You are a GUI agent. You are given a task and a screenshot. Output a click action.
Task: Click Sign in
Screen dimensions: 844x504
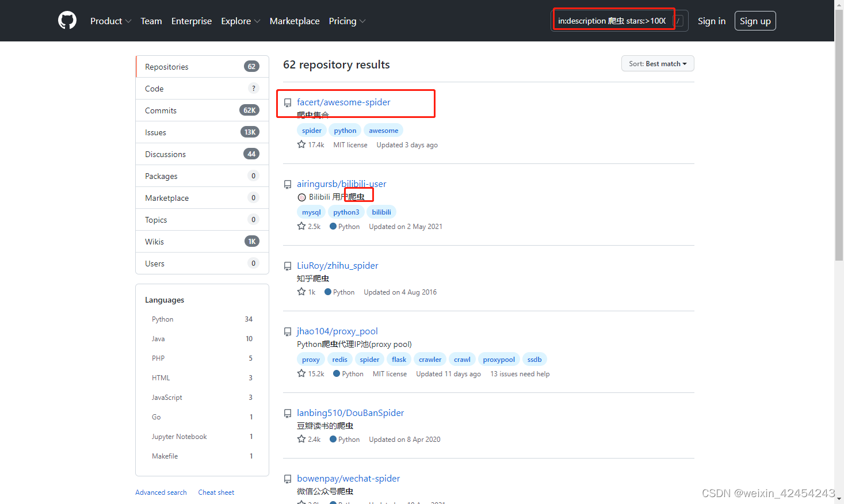[712, 21]
